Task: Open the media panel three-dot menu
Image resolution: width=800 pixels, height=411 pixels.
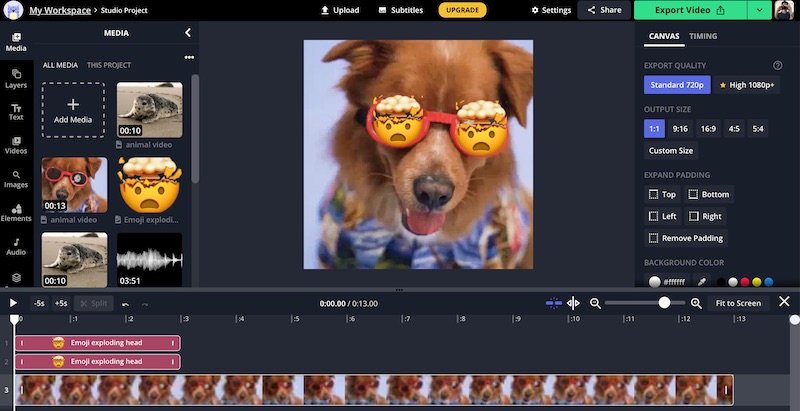Action: pos(189,57)
